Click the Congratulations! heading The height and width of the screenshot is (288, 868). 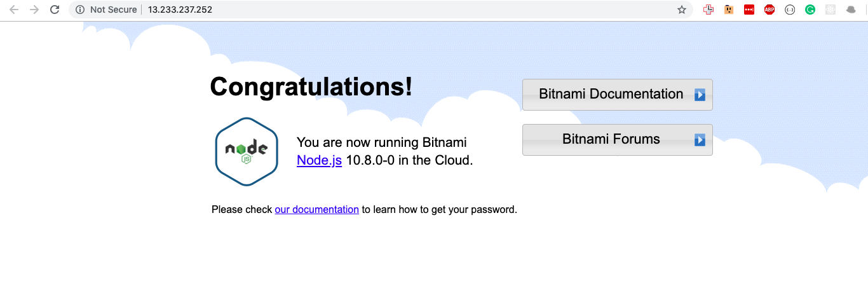pos(311,87)
